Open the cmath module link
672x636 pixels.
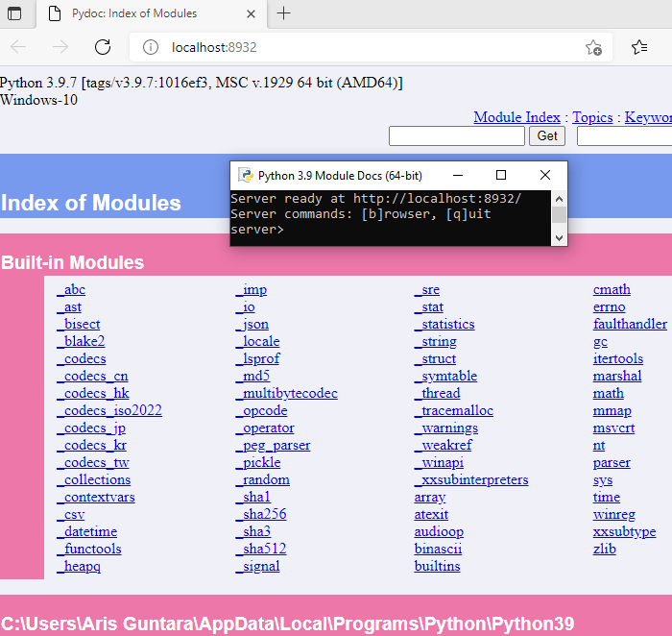[612, 290]
